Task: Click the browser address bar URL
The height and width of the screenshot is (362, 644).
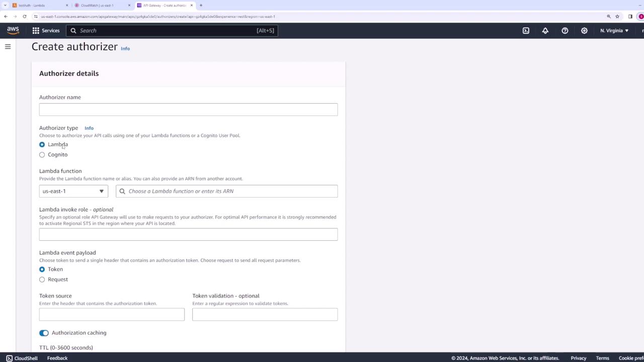Action: (x=158, y=17)
